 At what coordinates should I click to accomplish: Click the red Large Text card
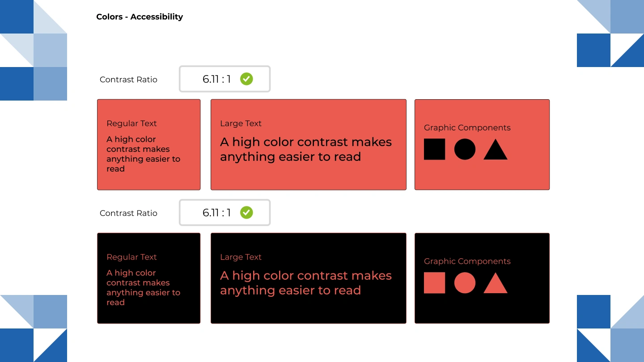[x=309, y=145]
